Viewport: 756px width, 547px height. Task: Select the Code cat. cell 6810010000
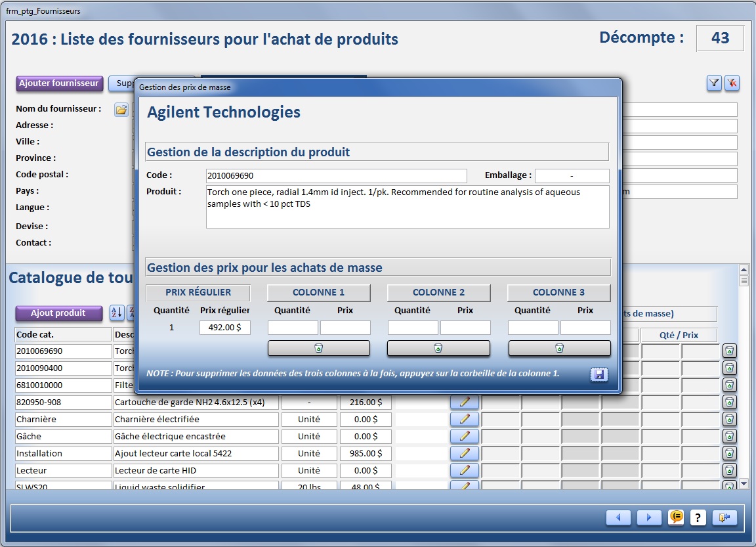click(63, 385)
